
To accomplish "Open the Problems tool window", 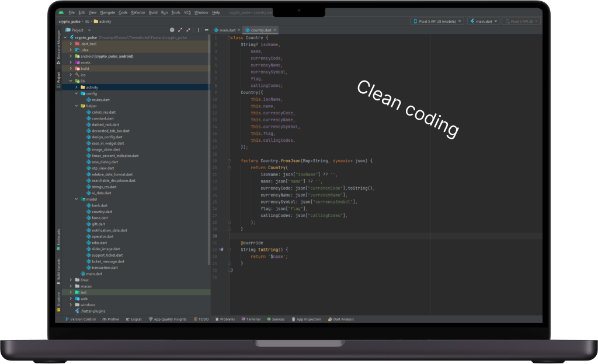I will 225,320.
